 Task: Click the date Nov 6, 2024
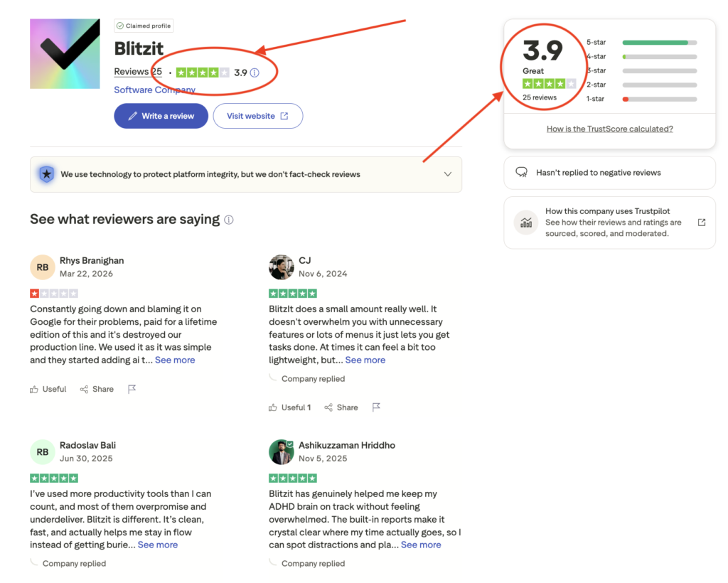tap(323, 274)
